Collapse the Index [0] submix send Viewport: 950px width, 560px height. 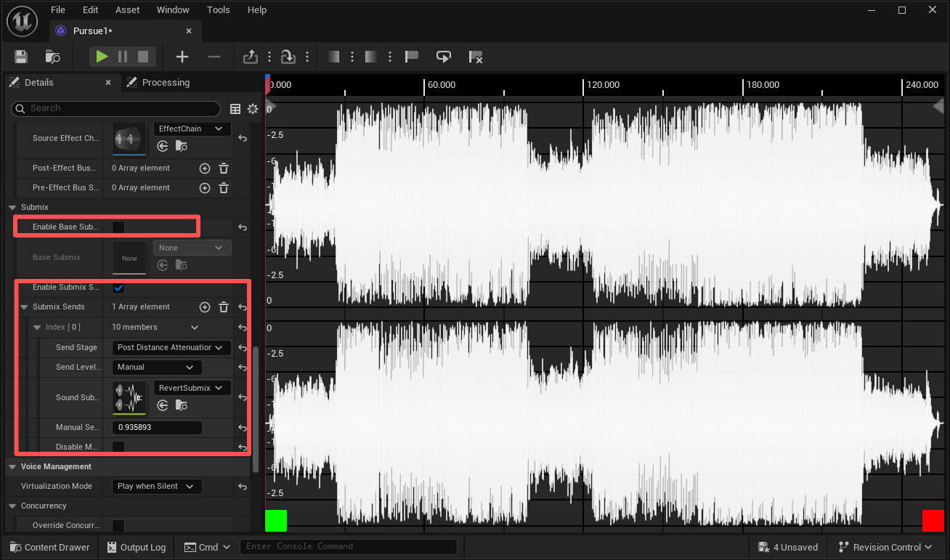36,327
